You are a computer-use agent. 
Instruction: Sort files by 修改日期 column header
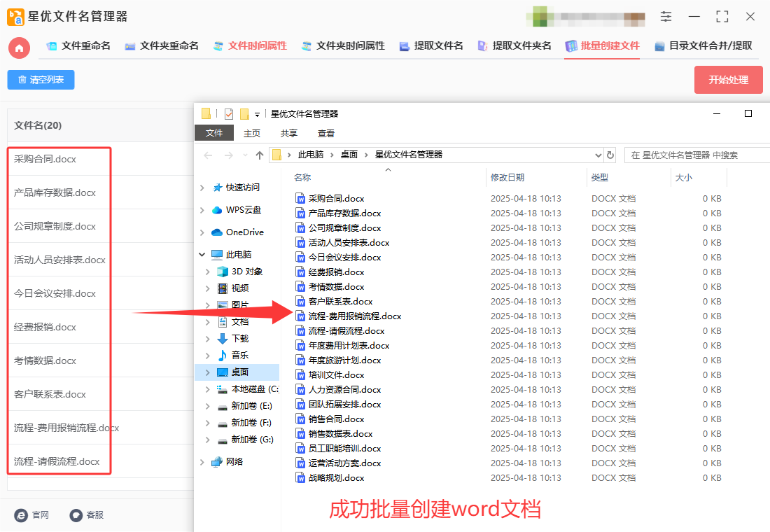(507, 177)
